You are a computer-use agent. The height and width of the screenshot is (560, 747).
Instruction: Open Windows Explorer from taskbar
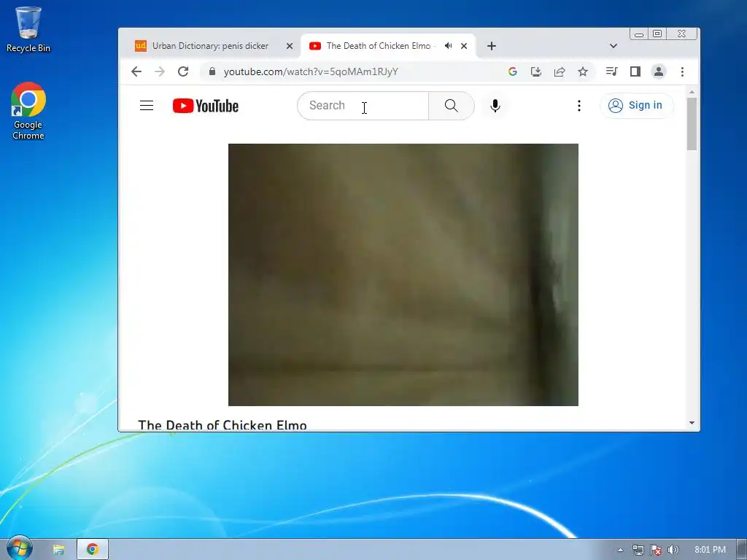click(x=58, y=550)
